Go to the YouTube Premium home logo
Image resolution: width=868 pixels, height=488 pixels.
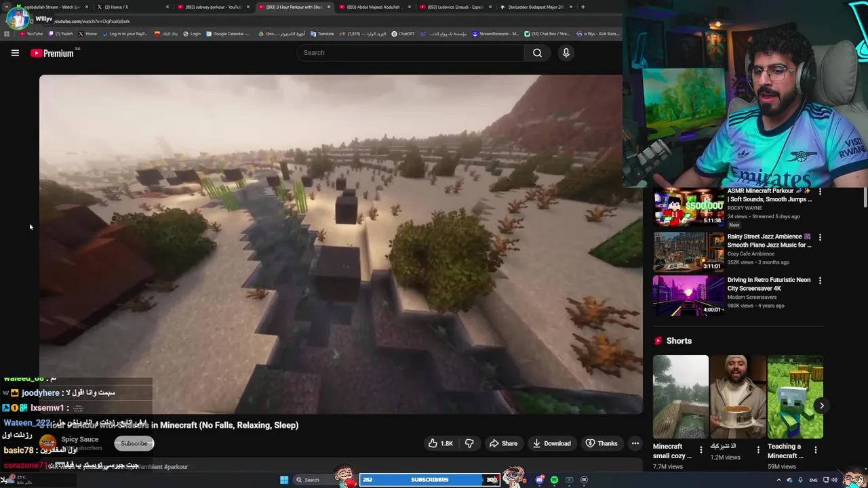point(52,53)
